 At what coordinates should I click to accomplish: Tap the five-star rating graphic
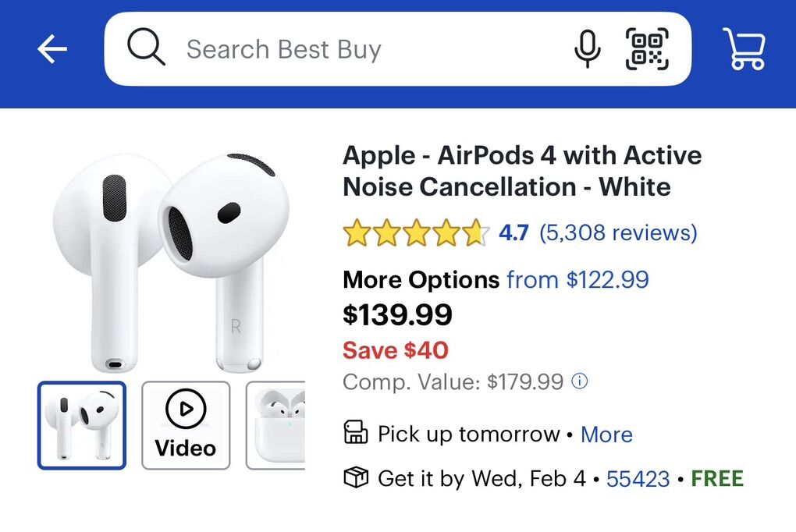[x=416, y=232]
